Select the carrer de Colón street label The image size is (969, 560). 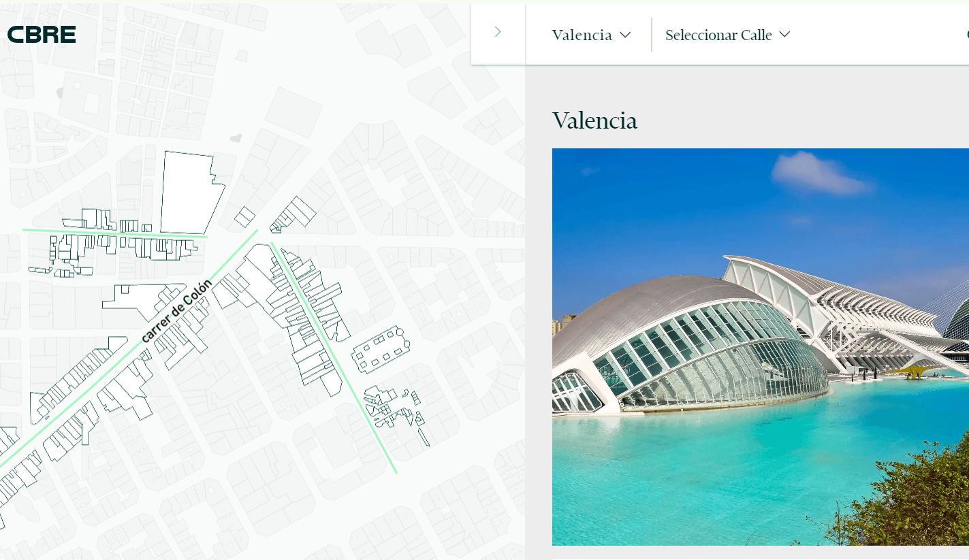click(x=176, y=310)
